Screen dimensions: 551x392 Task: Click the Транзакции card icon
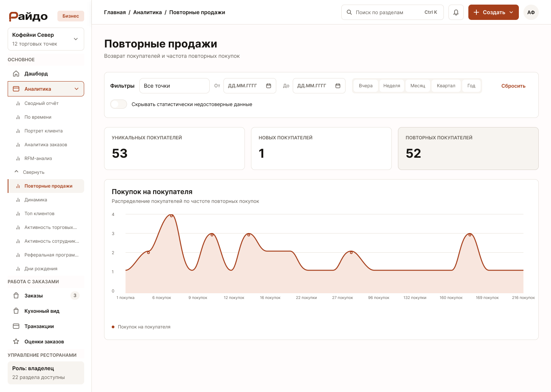point(16,326)
